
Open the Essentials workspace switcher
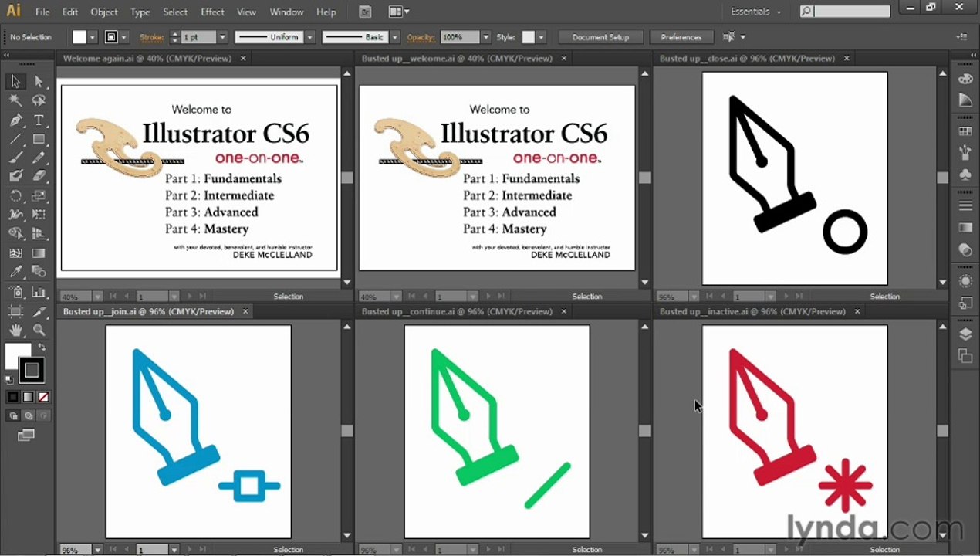point(756,12)
